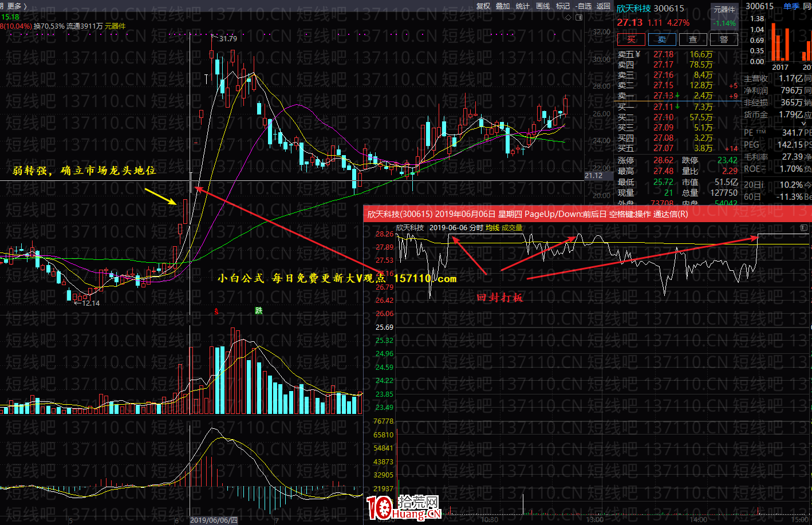Click the 市值 value 51.5亿
The image size is (812, 525).
[x=726, y=182]
